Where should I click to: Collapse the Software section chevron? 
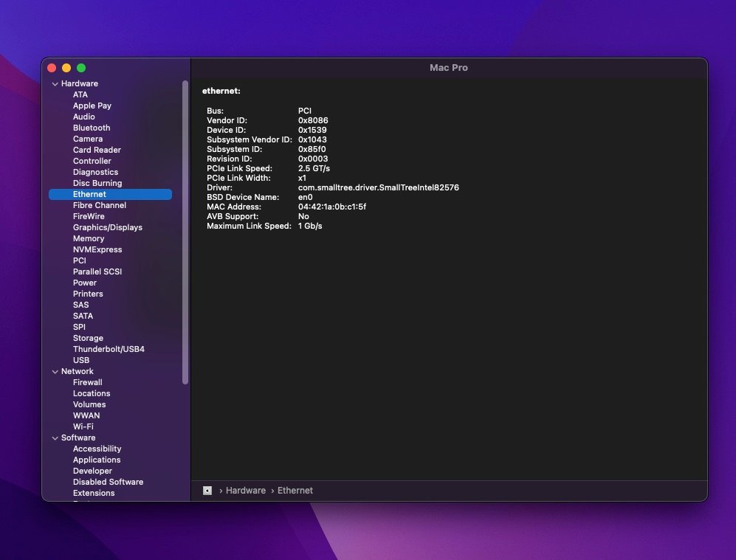(55, 438)
